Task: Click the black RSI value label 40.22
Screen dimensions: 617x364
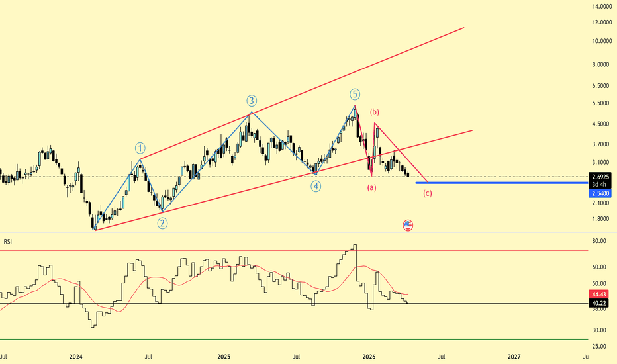Action: coord(598,303)
